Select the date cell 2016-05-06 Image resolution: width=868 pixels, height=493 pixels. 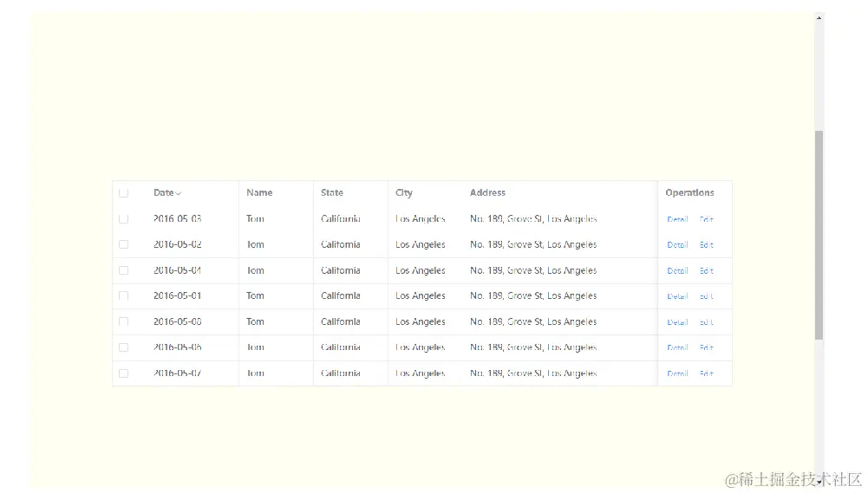point(177,347)
